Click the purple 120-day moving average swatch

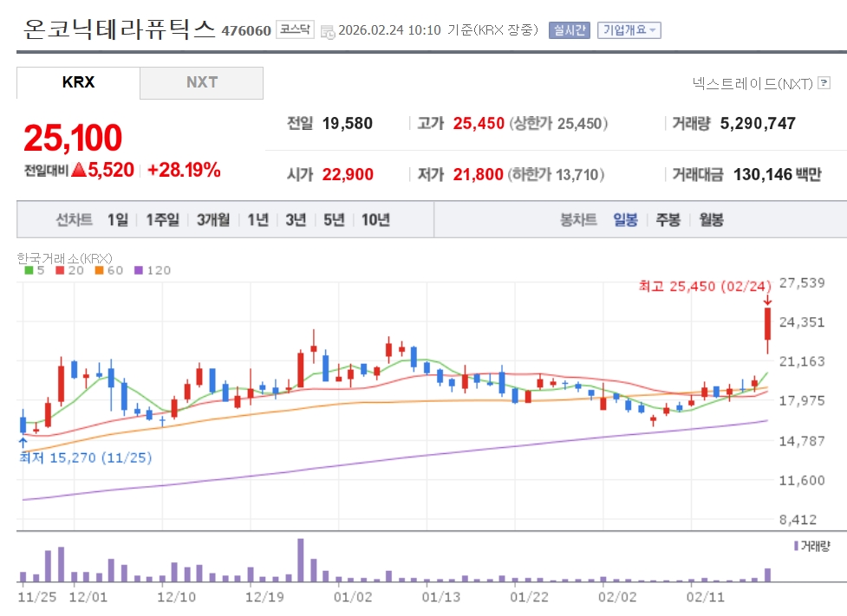[139, 270]
